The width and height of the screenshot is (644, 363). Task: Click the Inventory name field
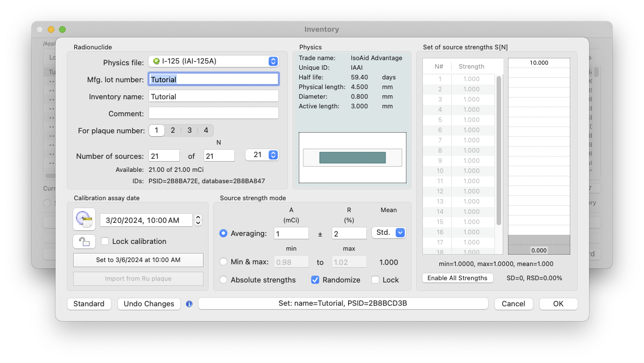click(x=214, y=96)
